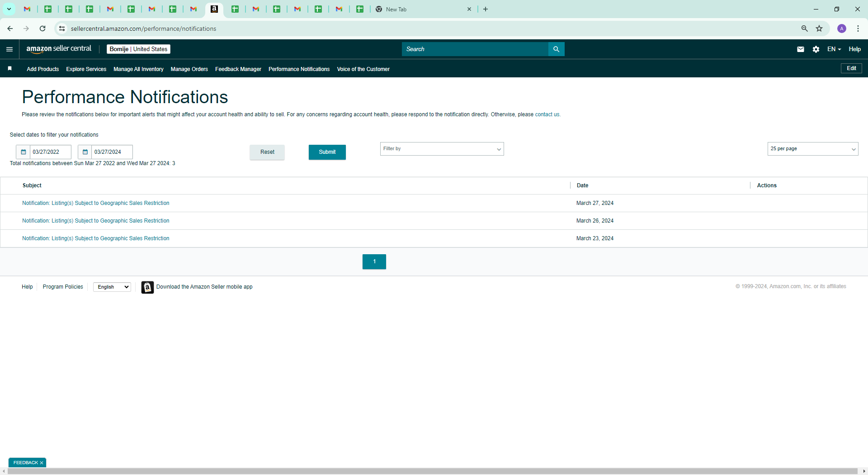The width and height of the screenshot is (868, 475).
Task: View site information icon in address bar
Action: click(62, 28)
